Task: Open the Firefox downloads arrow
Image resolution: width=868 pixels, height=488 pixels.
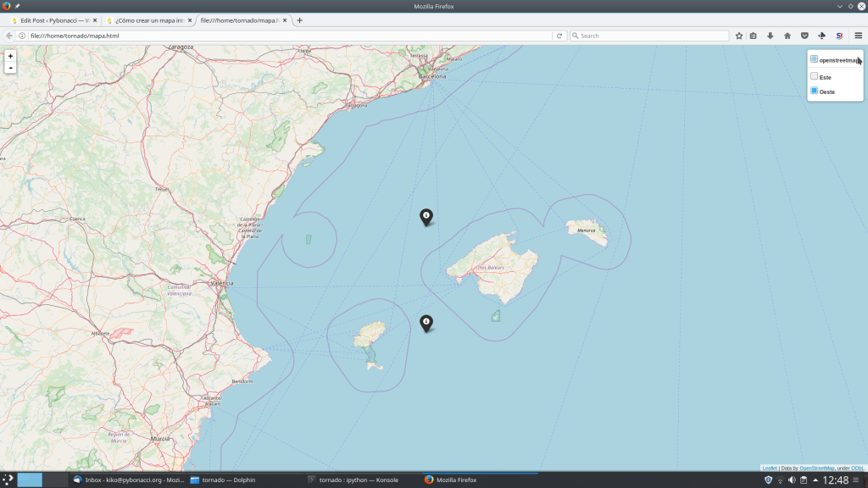Action: (770, 36)
